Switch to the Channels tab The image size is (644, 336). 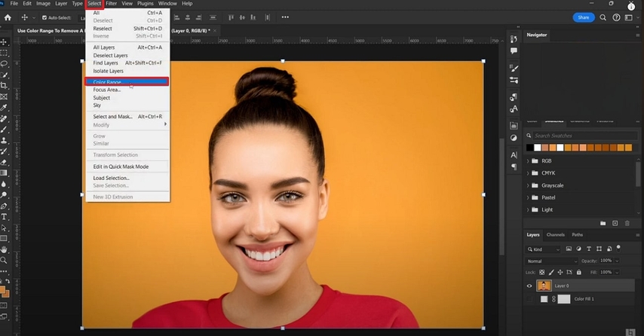coord(555,235)
